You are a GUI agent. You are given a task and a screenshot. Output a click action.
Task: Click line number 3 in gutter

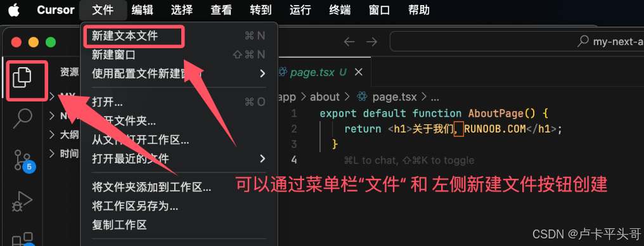coord(293,144)
